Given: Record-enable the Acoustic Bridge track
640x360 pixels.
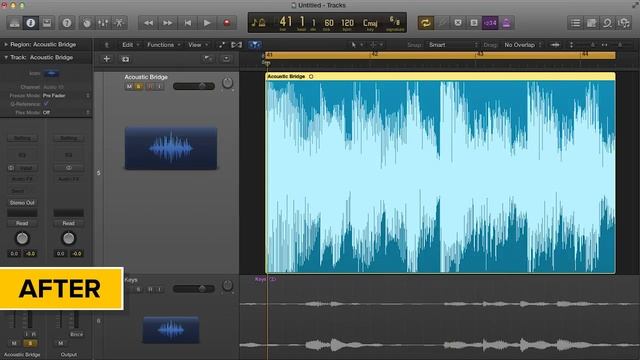Looking at the screenshot, I should (149, 87).
